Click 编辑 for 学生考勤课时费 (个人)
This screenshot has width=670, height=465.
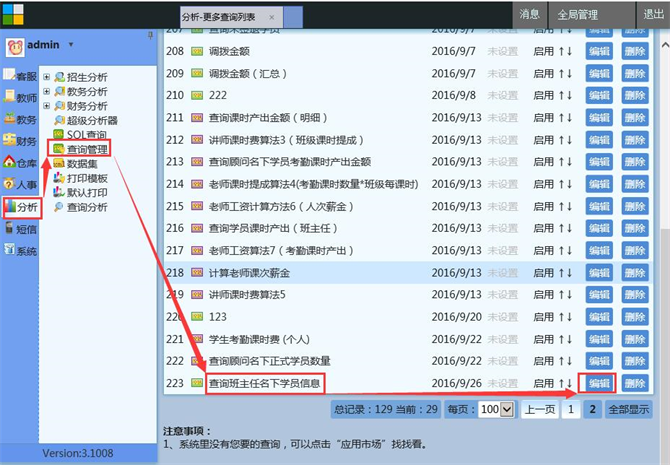click(599, 339)
